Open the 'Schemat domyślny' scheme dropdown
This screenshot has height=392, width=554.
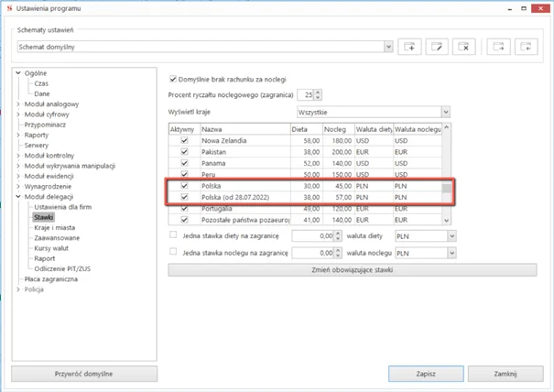pos(388,46)
